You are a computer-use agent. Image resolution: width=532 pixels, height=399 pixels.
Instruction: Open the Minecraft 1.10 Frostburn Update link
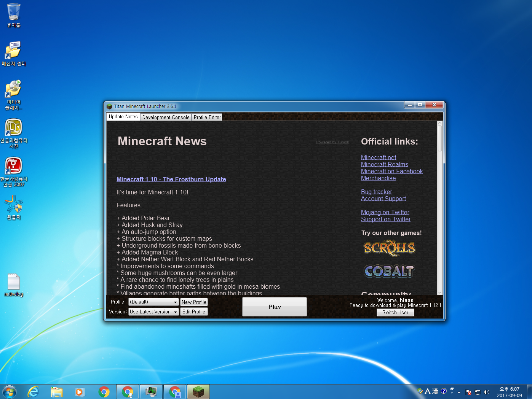pyautogui.click(x=171, y=179)
